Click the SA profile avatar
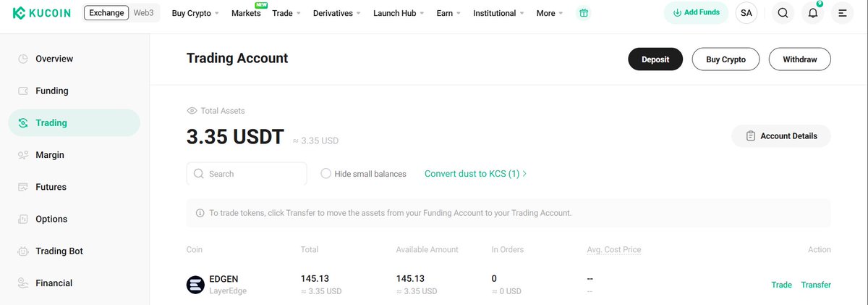 (x=746, y=13)
